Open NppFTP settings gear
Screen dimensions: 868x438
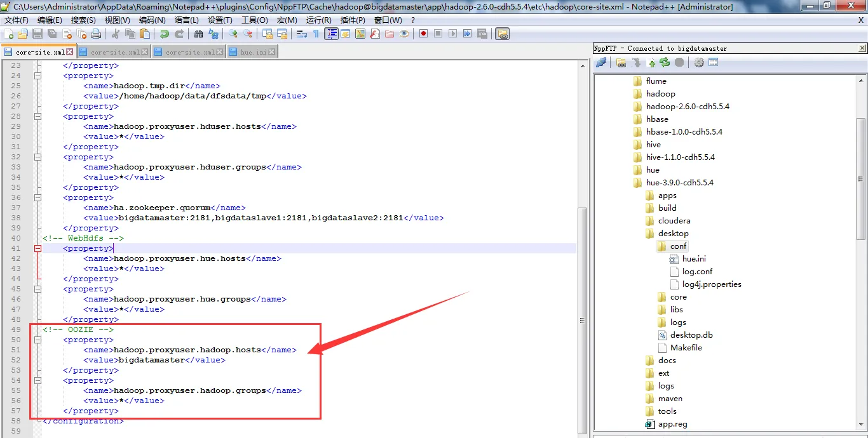(x=699, y=62)
